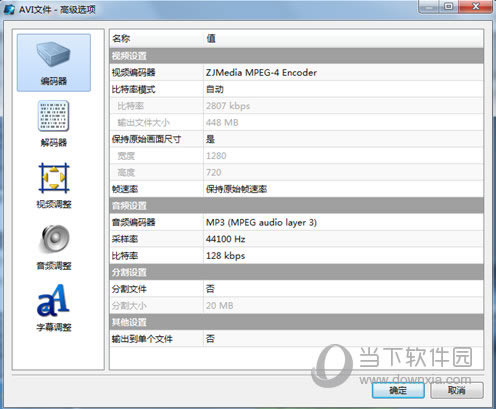Click the greyed 20 MB split size
Image resolution: width=496 pixels, height=409 pixels.
coord(220,305)
